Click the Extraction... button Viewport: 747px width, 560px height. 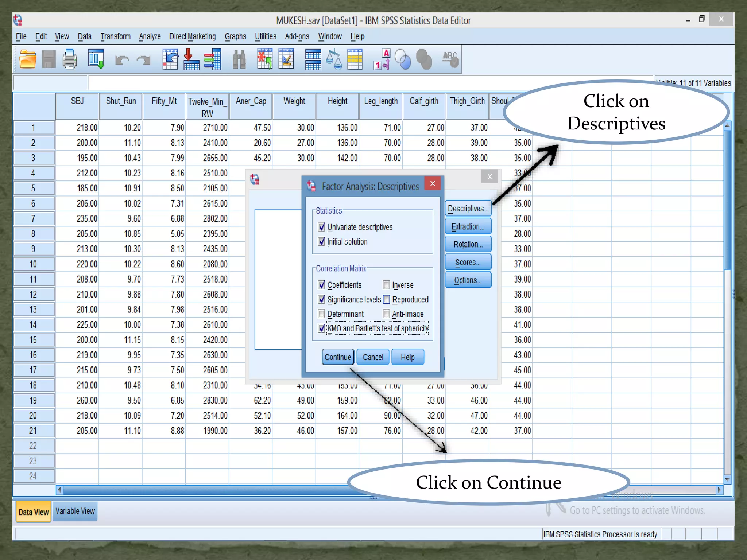(468, 226)
